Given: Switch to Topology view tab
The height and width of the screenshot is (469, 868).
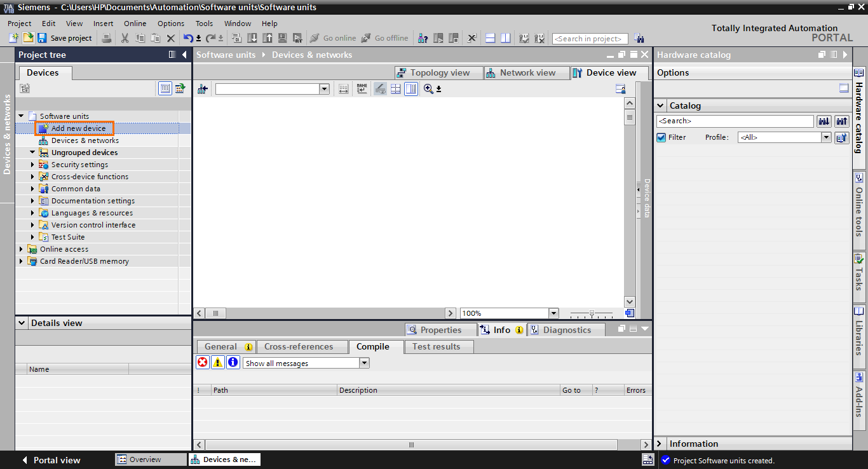Looking at the screenshot, I should pos(438,72).
